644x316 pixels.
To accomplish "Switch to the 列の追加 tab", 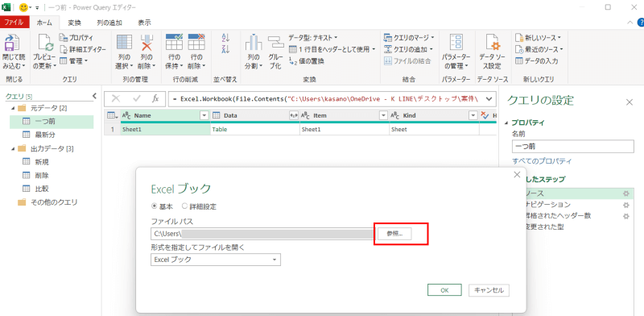I will (x=109, y=23).
